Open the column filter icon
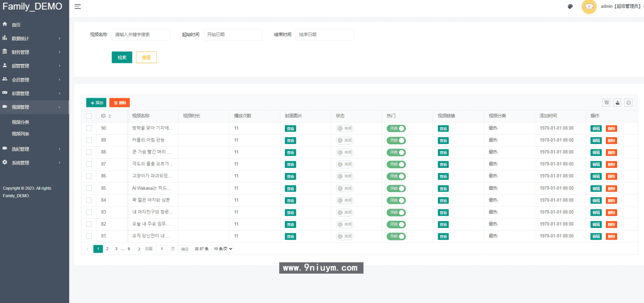The height and width of the screenshot is (303, 644). (606, 102)
